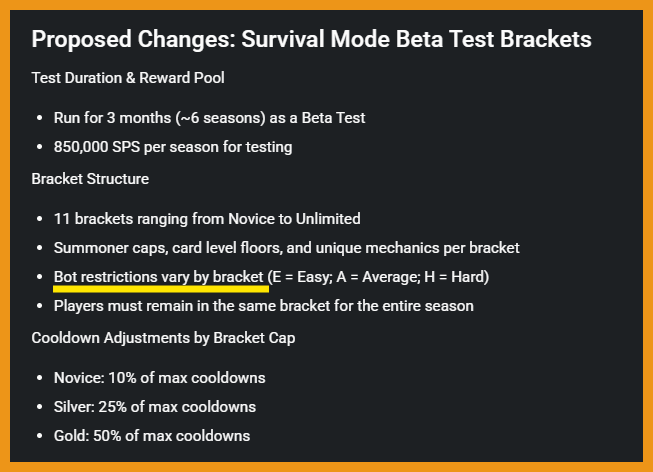Click the bullet point before 'Novice: 10%'
The height and width of the screenshot is (472, 653).
[x=40, y=378]
